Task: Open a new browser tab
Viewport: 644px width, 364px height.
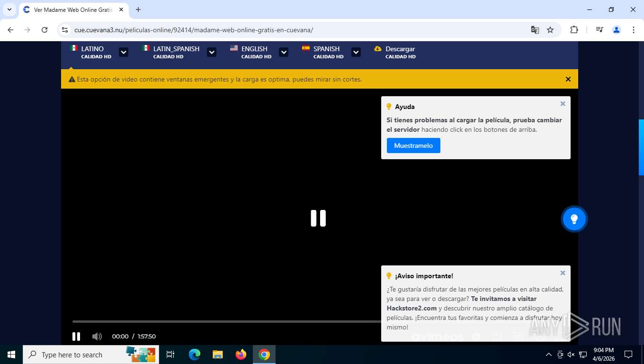Action: 138,9
